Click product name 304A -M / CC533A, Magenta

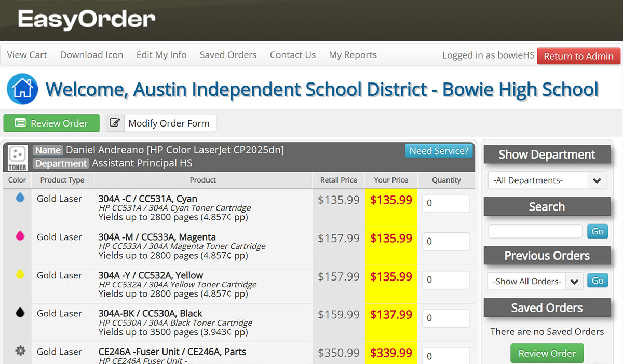[156, 237]
